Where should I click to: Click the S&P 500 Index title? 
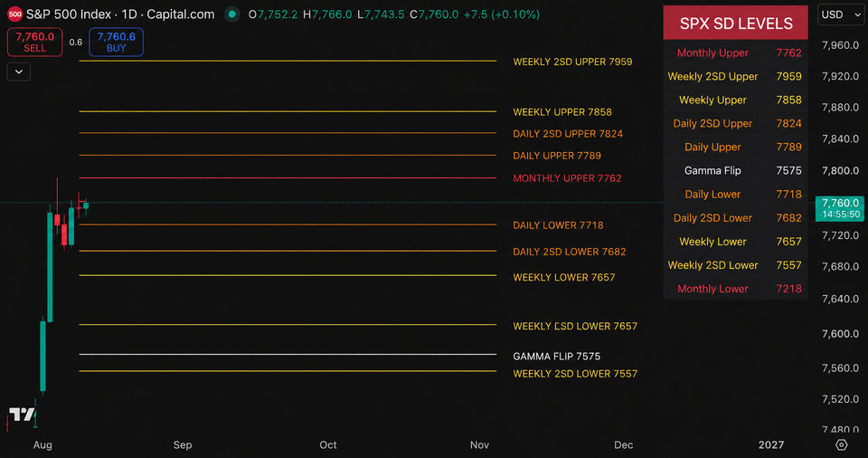69,14
